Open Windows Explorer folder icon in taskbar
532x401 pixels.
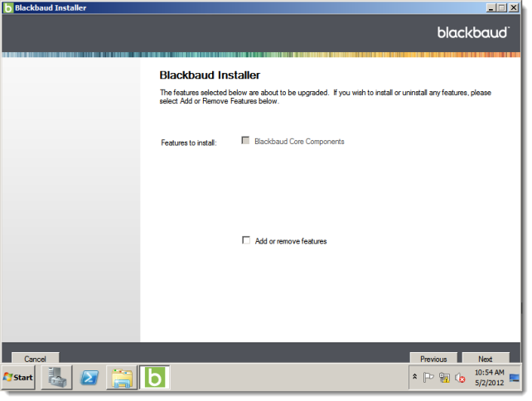[x=122, y=377]
